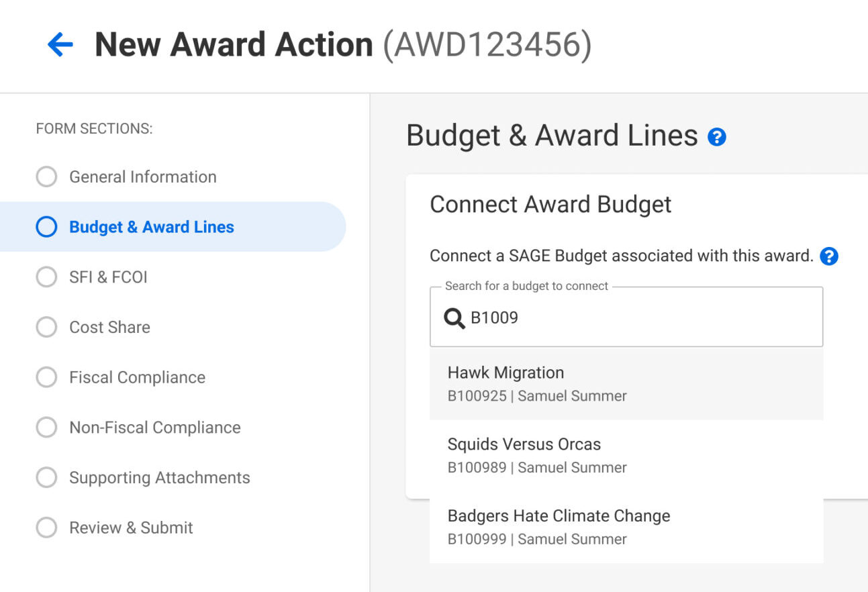Open the SFI & FCOI section label
The width and height of the screenshot is (868, 592).
[108, 277]
